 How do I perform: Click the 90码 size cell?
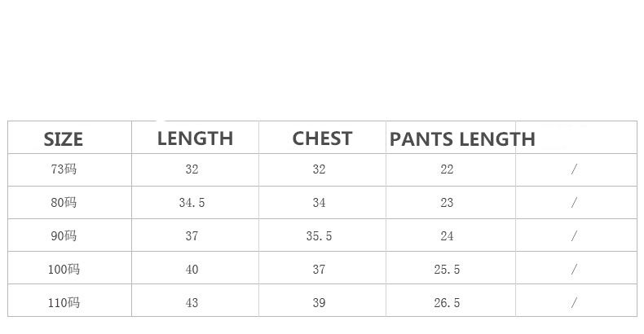click(x=64, y=236)
